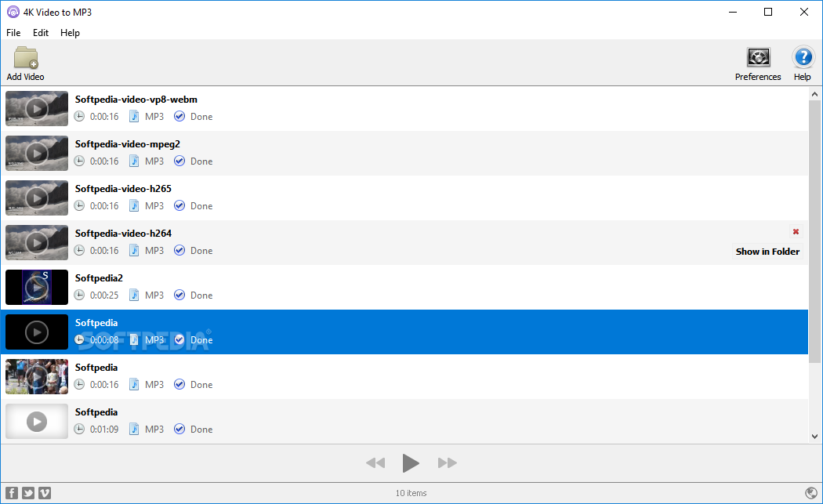Click the 0:00:25 duration of Softpedia2
The height and width of the screenshot is (504, 823).
click(104, 295)
